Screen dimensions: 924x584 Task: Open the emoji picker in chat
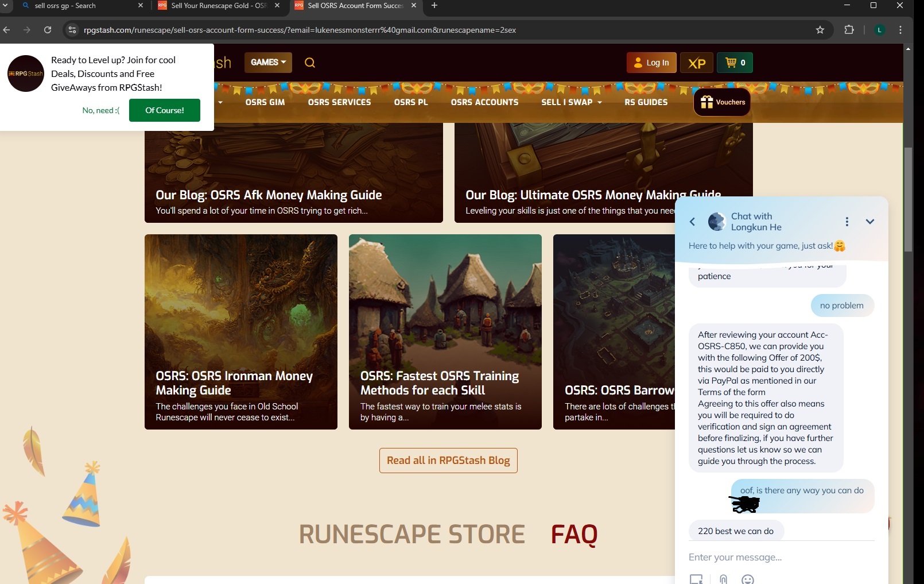pos(748,579)
